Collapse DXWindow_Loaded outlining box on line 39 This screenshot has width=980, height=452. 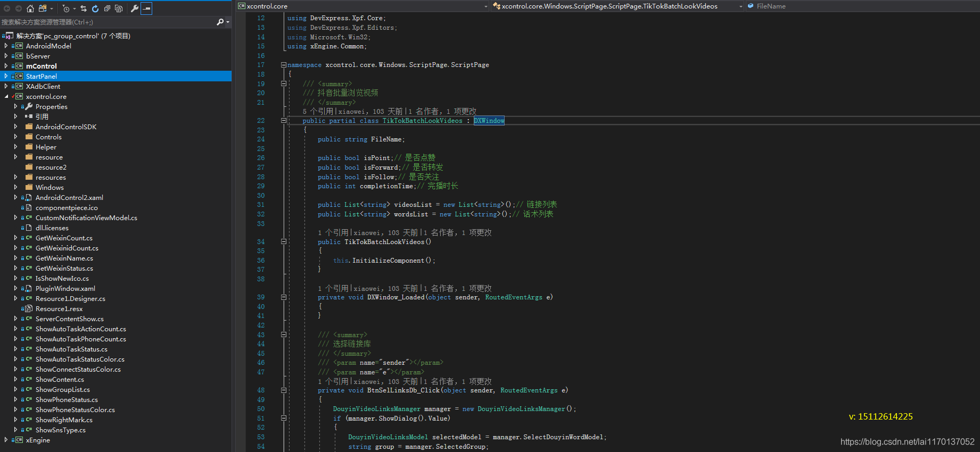click(284, 297)
